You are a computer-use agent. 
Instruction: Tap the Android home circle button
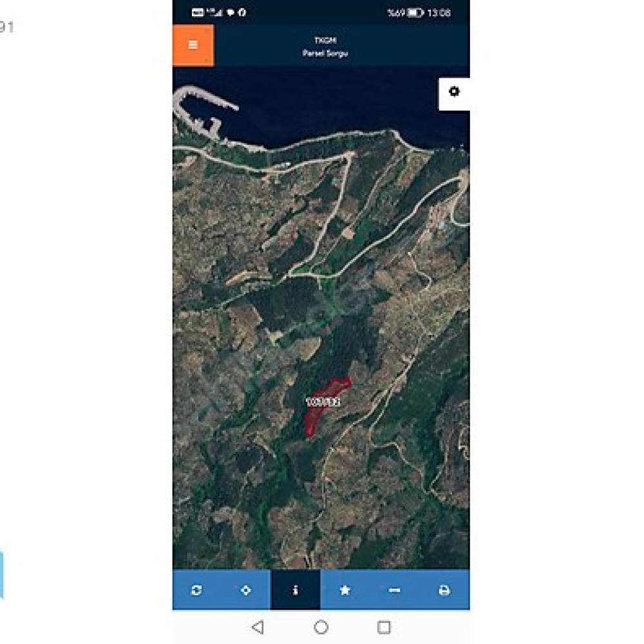321,627
